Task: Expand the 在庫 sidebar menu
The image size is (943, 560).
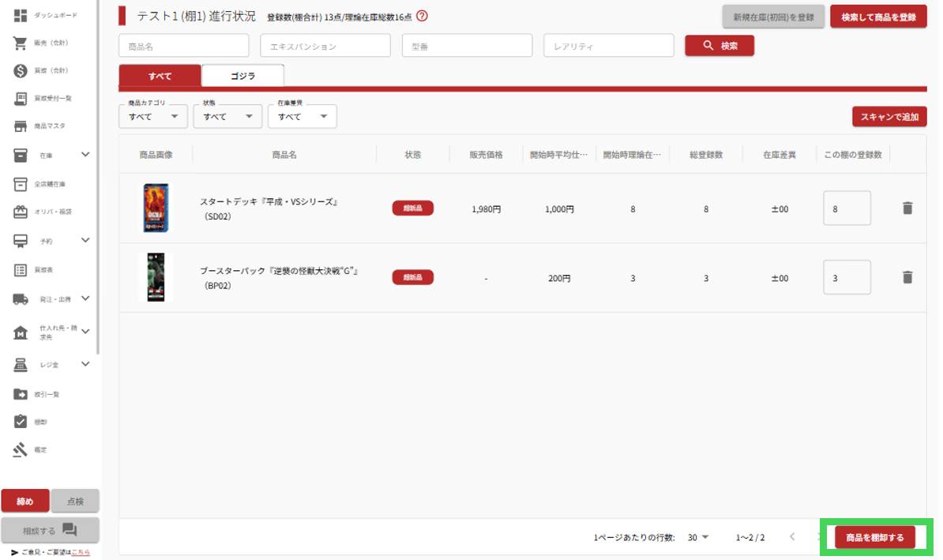Action: [85, 155]
